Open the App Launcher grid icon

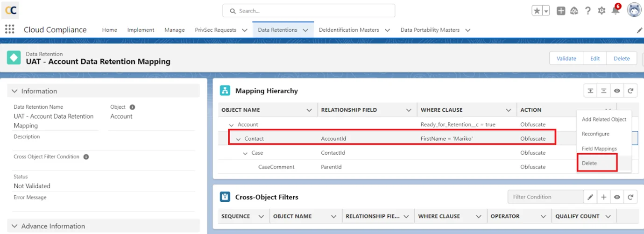point(9,29)
